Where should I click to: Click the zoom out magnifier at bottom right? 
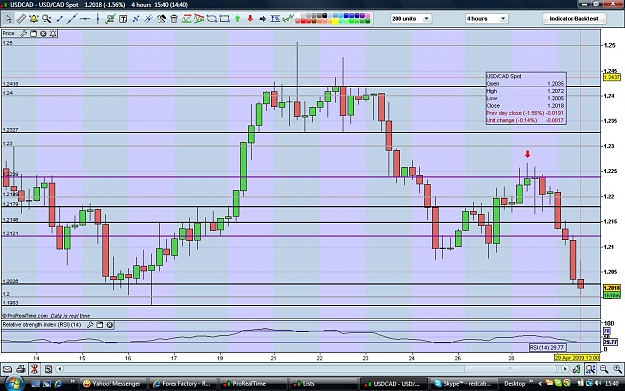point(604,369)
